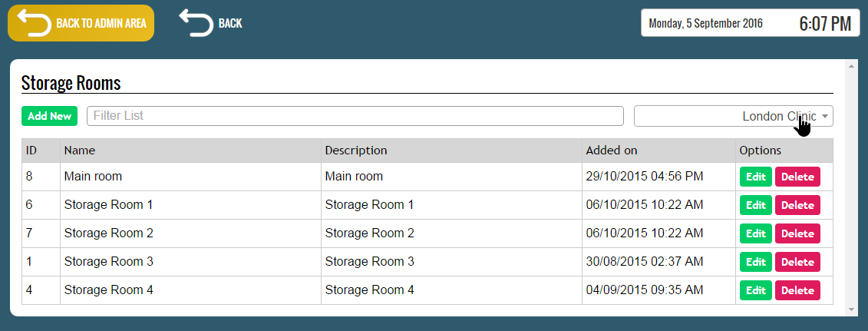Click the date and time display
The image size is (868, 331).
point(750,23)
